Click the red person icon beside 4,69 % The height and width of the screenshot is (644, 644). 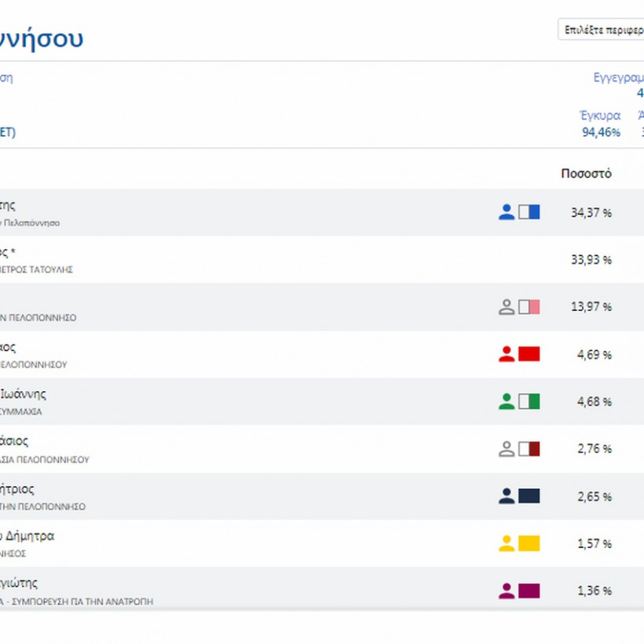pyautogui.click(x=507, y=354)
